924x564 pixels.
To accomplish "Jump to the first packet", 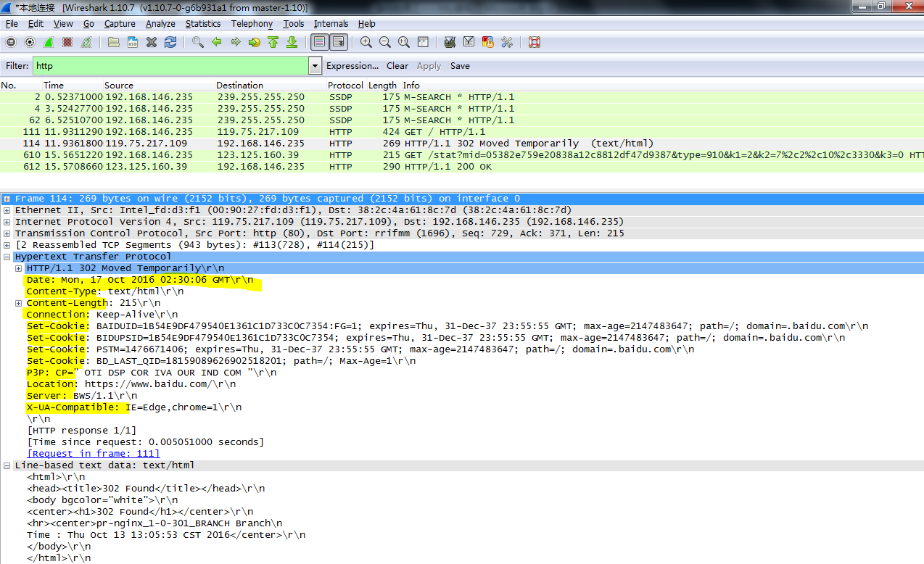I will (x=273, y=42).
